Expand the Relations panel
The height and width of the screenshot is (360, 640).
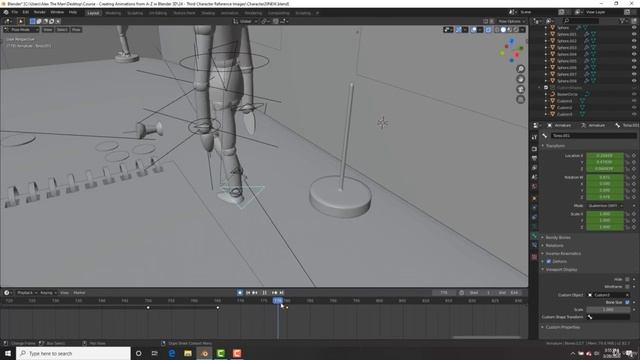(554, 245)
